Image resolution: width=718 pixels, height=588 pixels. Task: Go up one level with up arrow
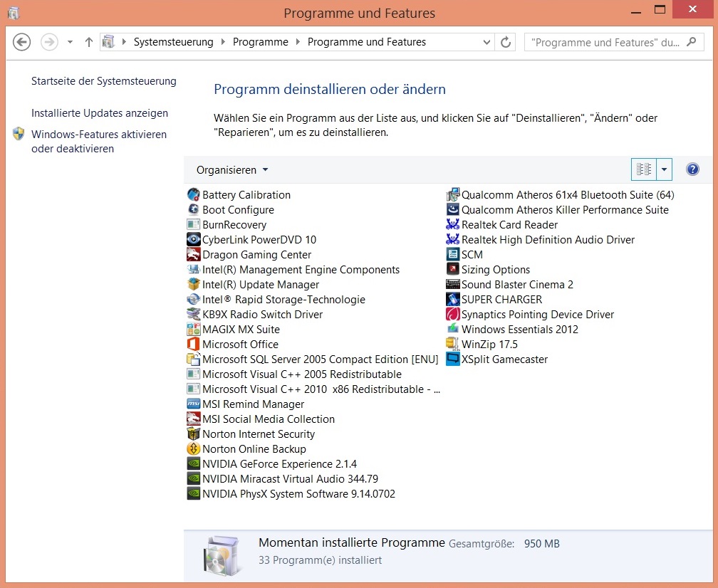[89, 42]
